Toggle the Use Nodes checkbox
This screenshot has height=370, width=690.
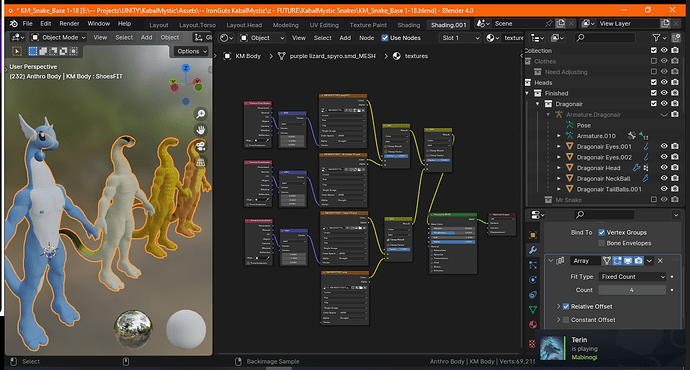pos(385,38)
